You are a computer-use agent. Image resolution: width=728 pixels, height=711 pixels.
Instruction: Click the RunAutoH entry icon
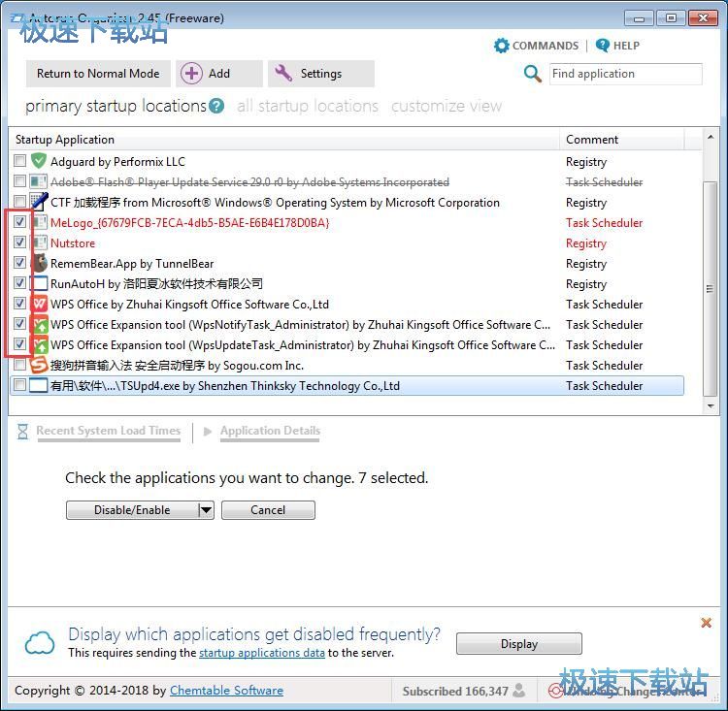[39, 283]
